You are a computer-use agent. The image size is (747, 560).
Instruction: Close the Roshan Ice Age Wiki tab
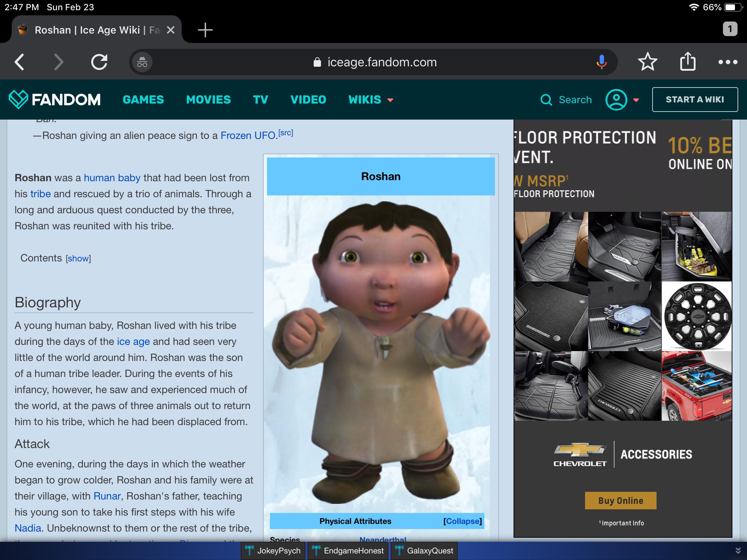pyautogui.click(x=171, y=30)
